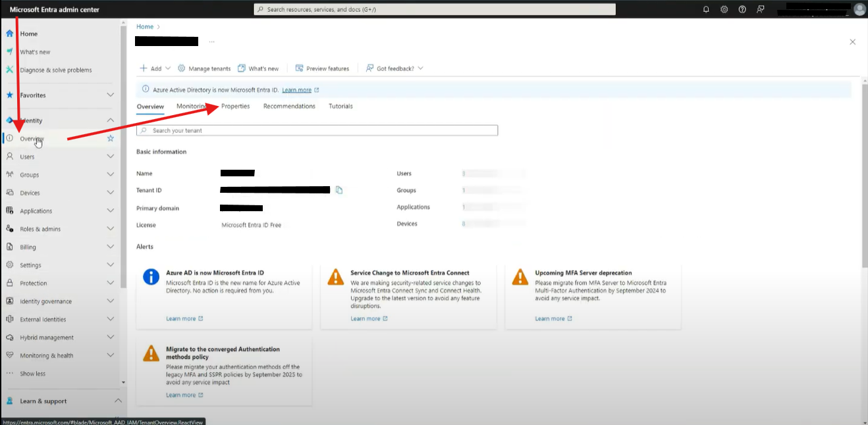
Task: Open the Got feedback? dropdown
Action: click(x=420, y=68)
